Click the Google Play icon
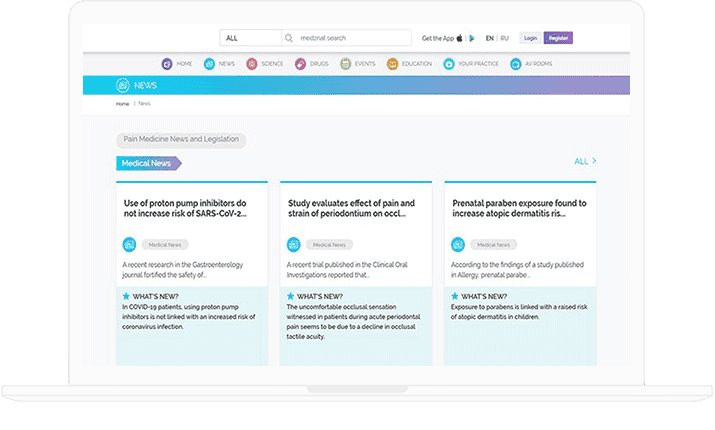 (x=472, y=38)
